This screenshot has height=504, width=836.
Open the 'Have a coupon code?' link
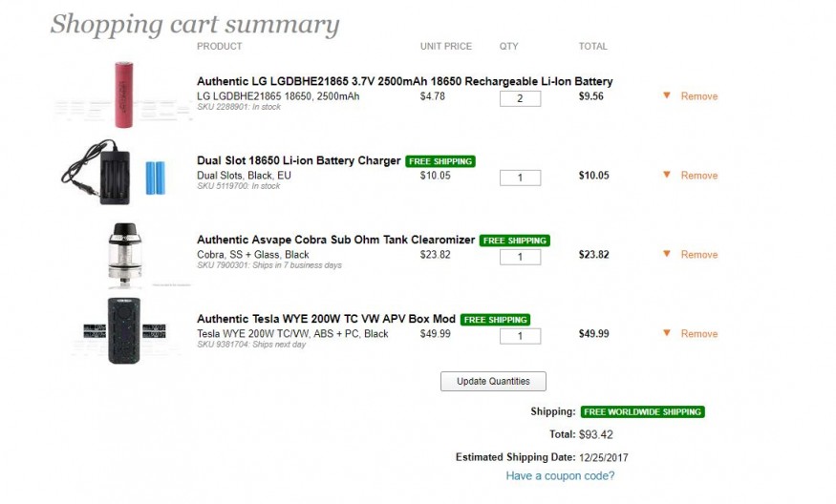point(560,475)
